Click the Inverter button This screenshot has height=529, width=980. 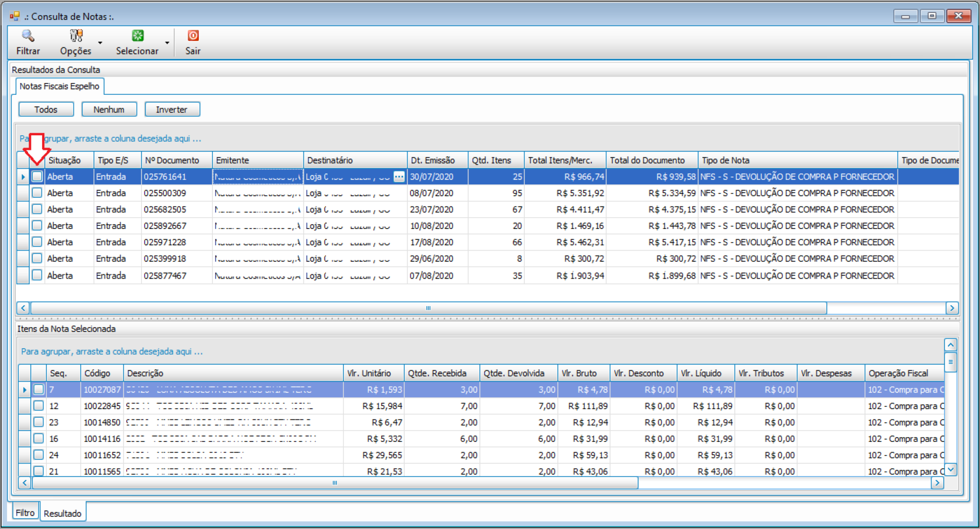click(172, 109)
